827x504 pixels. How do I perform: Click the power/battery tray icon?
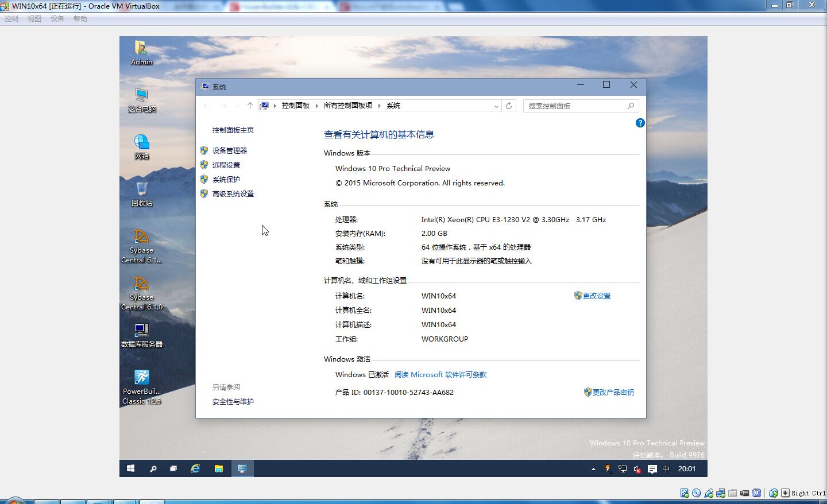pyautogui.click(x=608, y=469)
